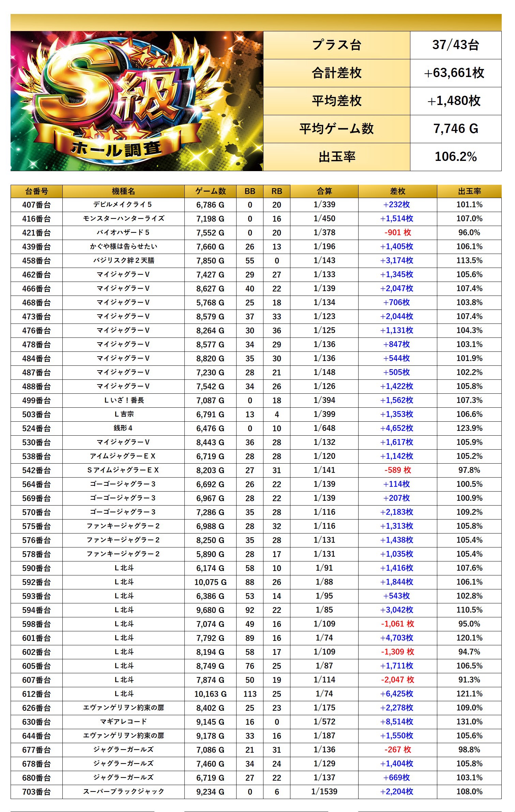Click the RB column header
515x812 pixels.
point(277,191)
